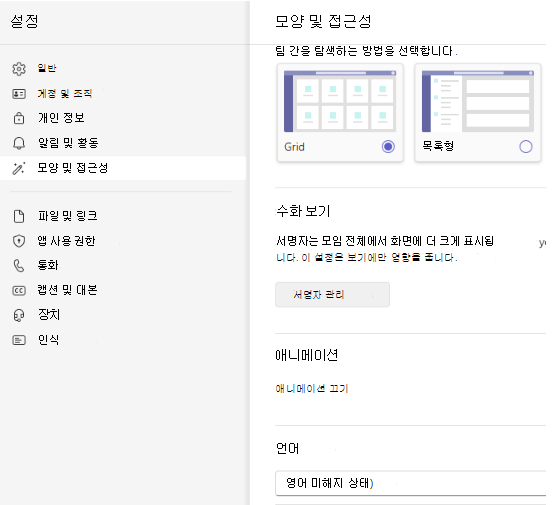Click the 수화 보기 heading
The height and width of the screenshot is (505, 553).
303,211
